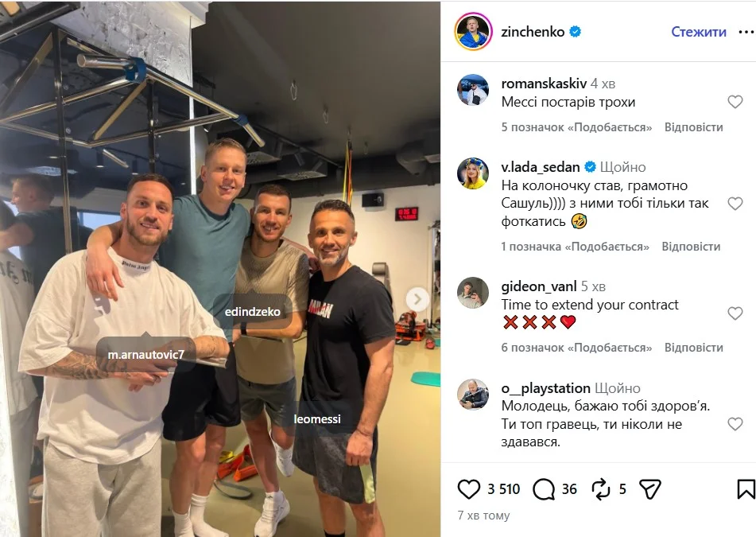Reply to gideon_vanl via Відповісти
The width and height of the screenshot is (756, 537).
coord(693,348)
